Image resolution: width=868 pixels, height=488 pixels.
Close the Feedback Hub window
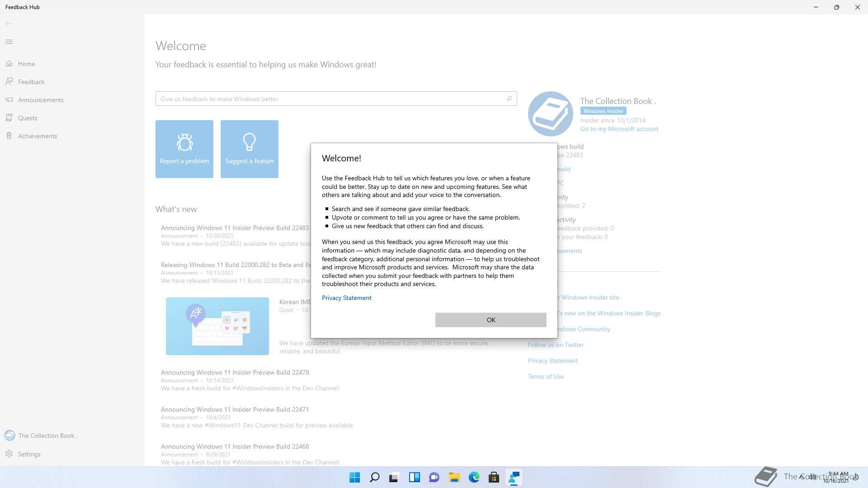pyautogui.click(x=858, y=7)
